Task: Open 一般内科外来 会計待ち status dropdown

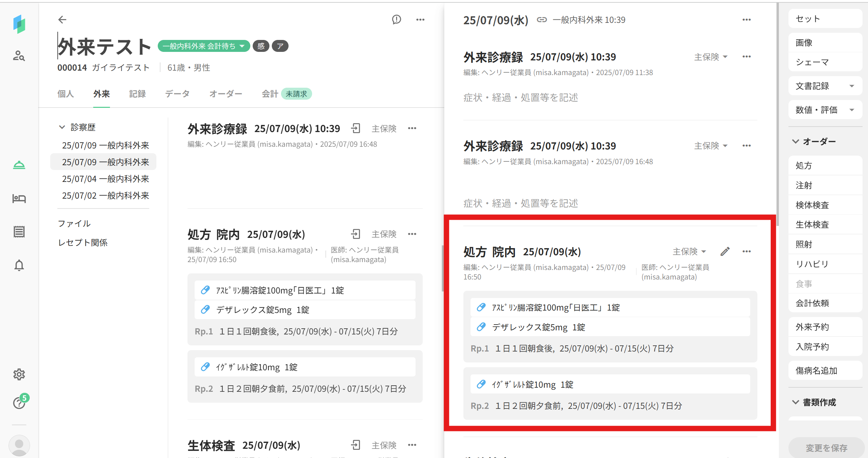Action: (x=204, y=46)
